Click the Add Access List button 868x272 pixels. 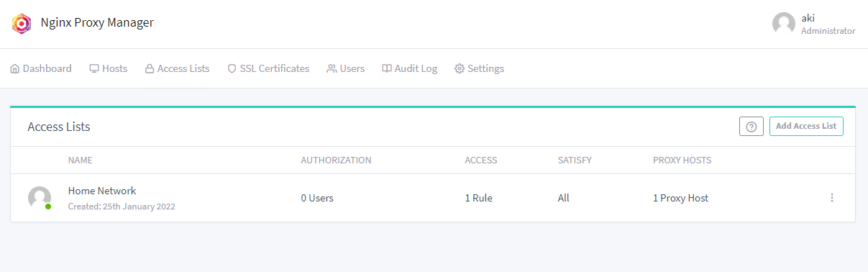point(806,126)
